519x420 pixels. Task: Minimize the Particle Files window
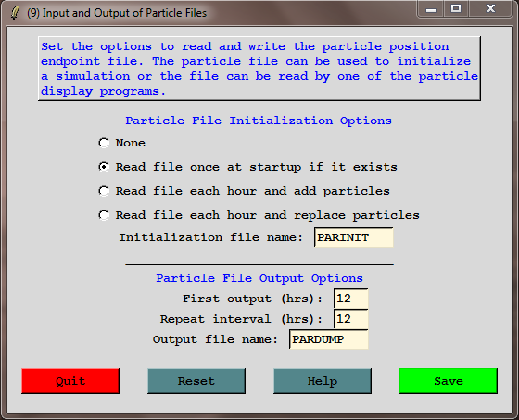point(431,9)
